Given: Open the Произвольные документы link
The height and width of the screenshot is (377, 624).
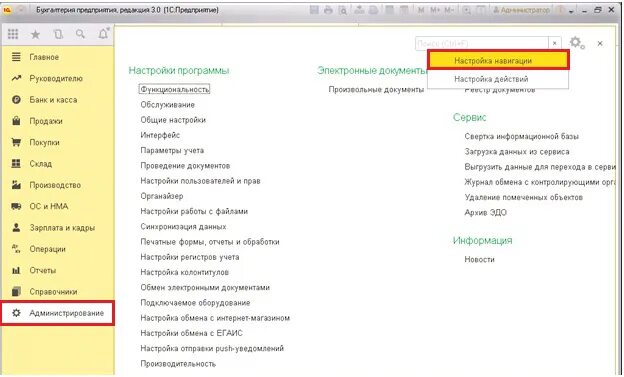Looking at the screenshot, I should [376, 90].
